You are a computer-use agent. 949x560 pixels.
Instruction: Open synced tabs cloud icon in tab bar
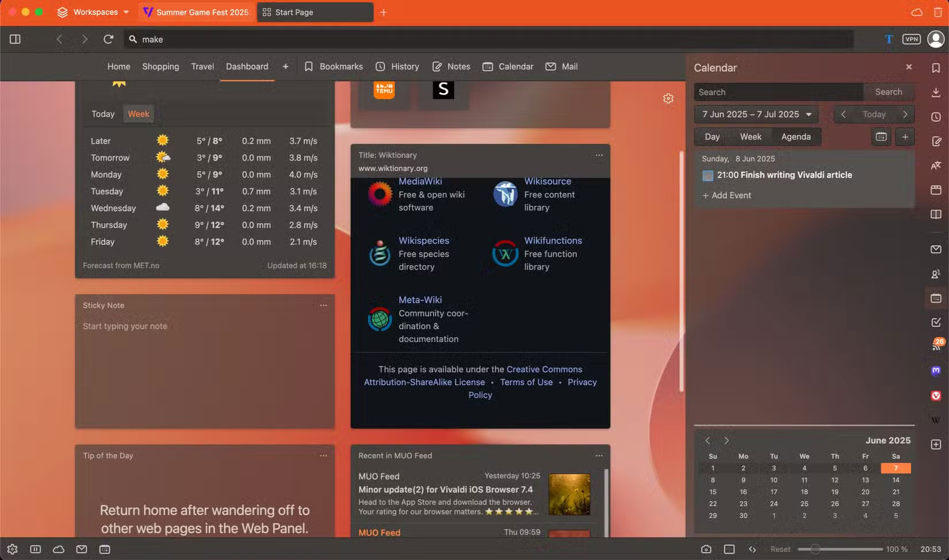click(x=917, y=12)
